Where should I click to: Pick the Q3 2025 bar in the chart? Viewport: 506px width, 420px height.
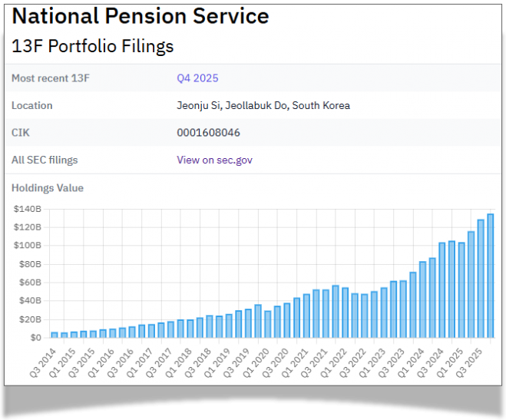click(481, 279)
